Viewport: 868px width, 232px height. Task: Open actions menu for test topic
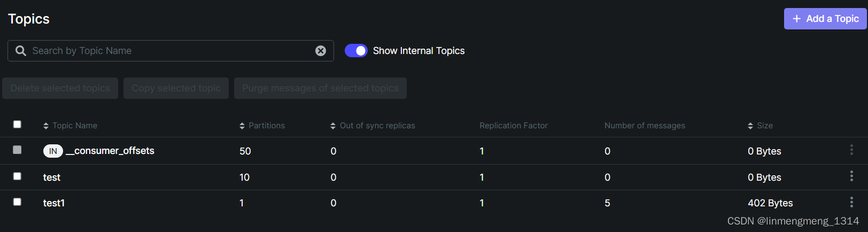pyautogui.click(x=851, y=176)
